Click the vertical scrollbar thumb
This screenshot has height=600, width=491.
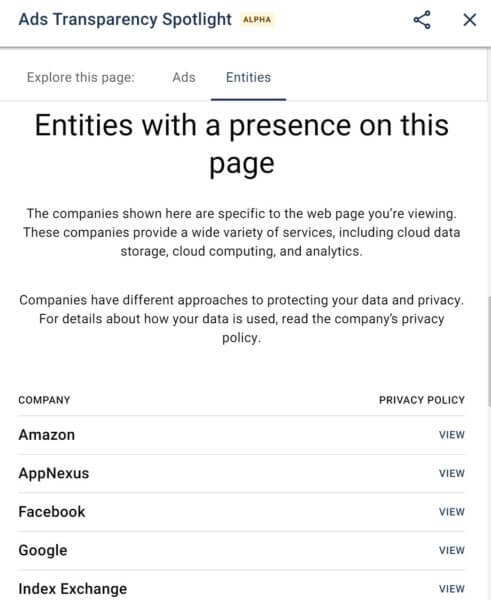(x=489, y=351)
